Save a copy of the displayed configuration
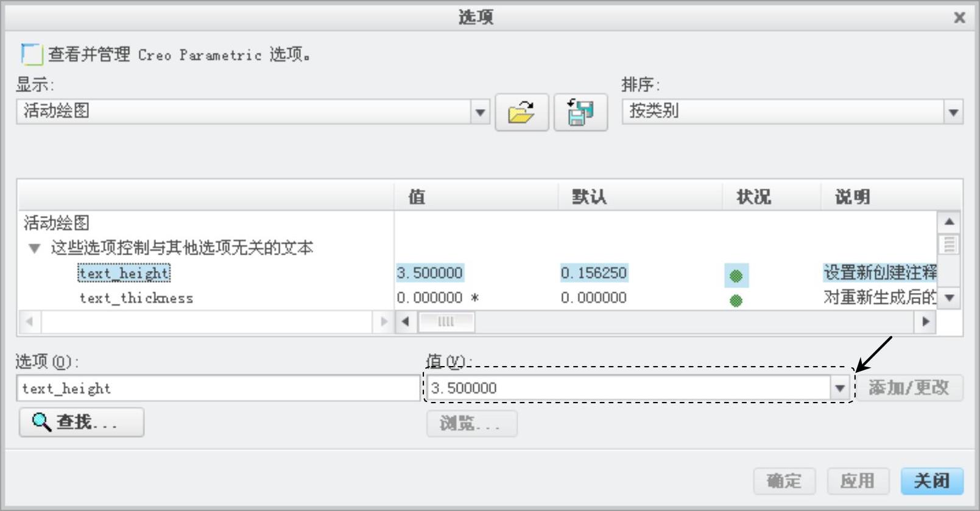The height and width of the screenshot is (511, 980). tap(580, 112)
